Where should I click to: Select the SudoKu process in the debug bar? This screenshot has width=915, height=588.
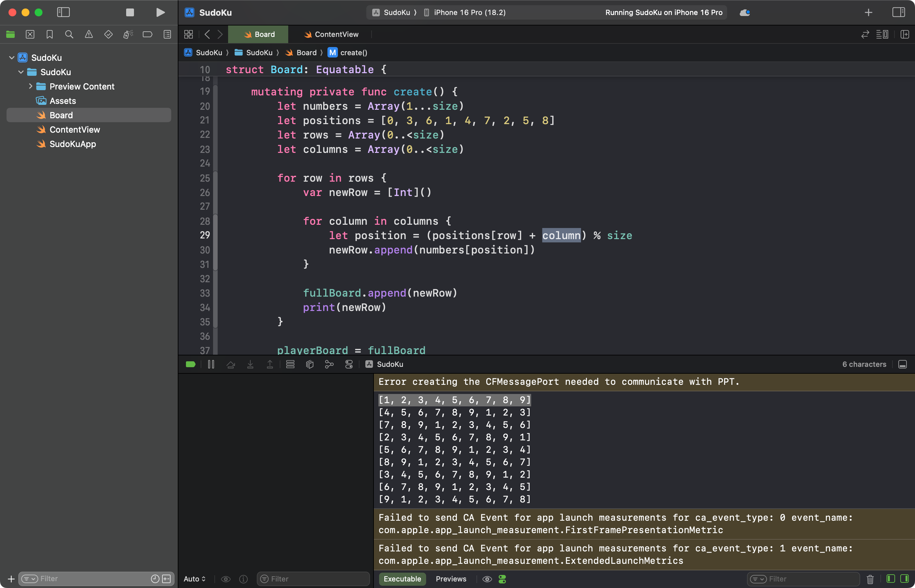coord(384,364)
